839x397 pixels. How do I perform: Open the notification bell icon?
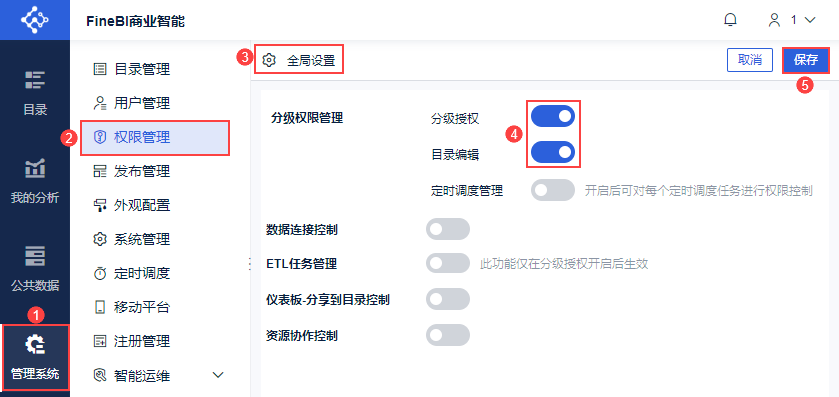point(730,20)
